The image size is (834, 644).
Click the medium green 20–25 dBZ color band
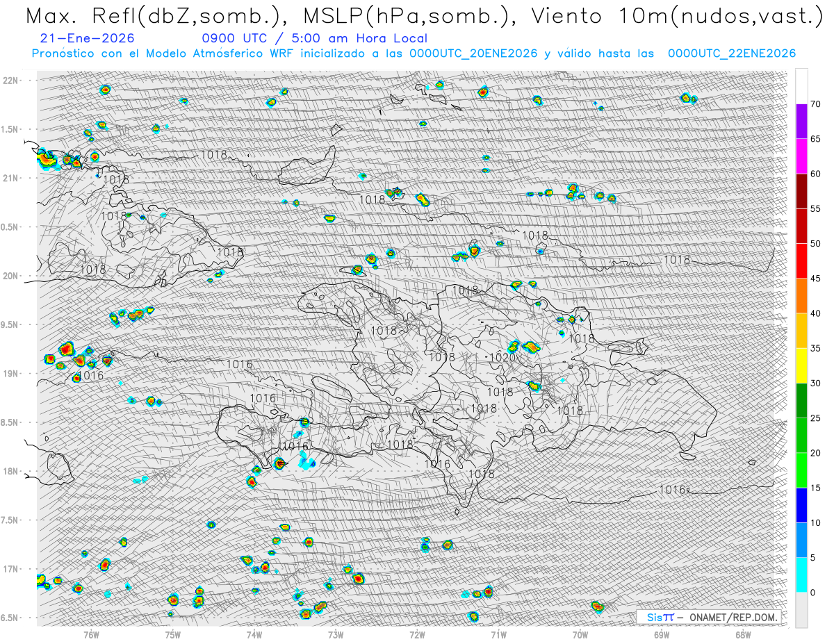point(801,436)
